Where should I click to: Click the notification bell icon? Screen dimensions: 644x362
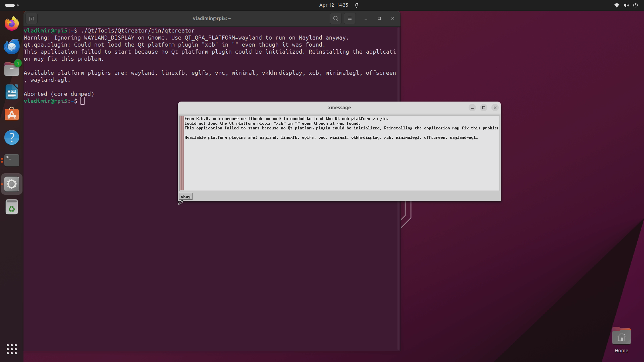coord(357,5)
